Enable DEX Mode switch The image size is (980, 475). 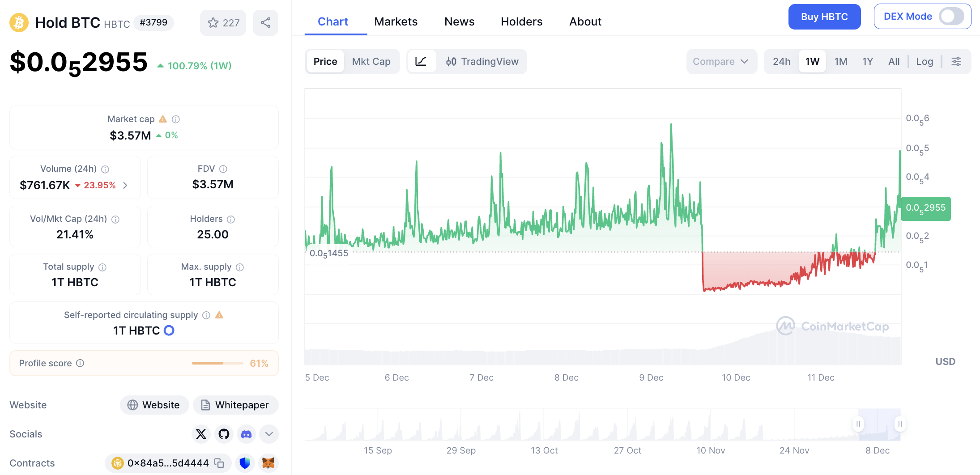pyautogui.click(x=951, y=17)
